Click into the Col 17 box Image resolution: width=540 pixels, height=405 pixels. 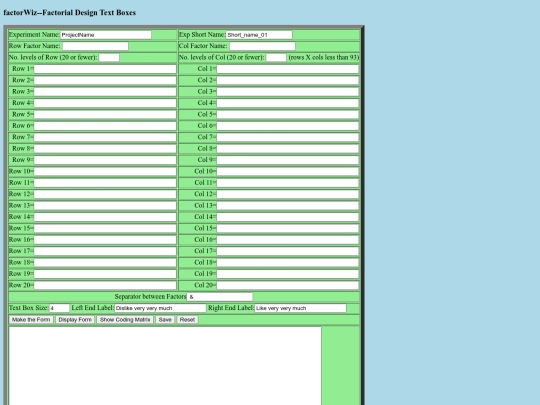point(288,251)
